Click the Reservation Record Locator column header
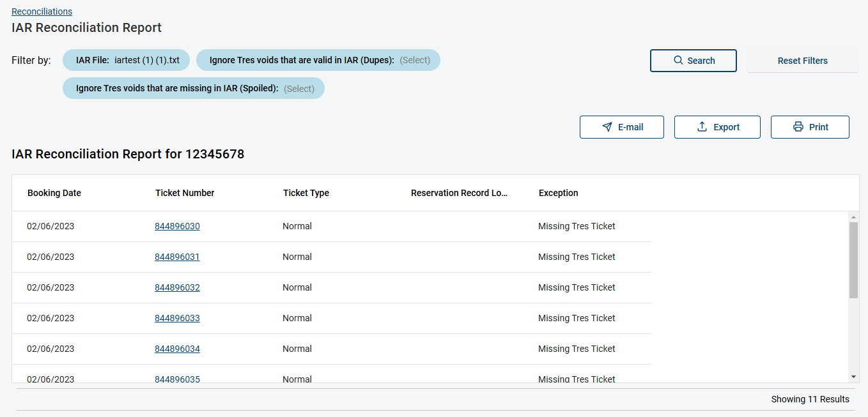The image size is (868, 417). click(458, 193)
